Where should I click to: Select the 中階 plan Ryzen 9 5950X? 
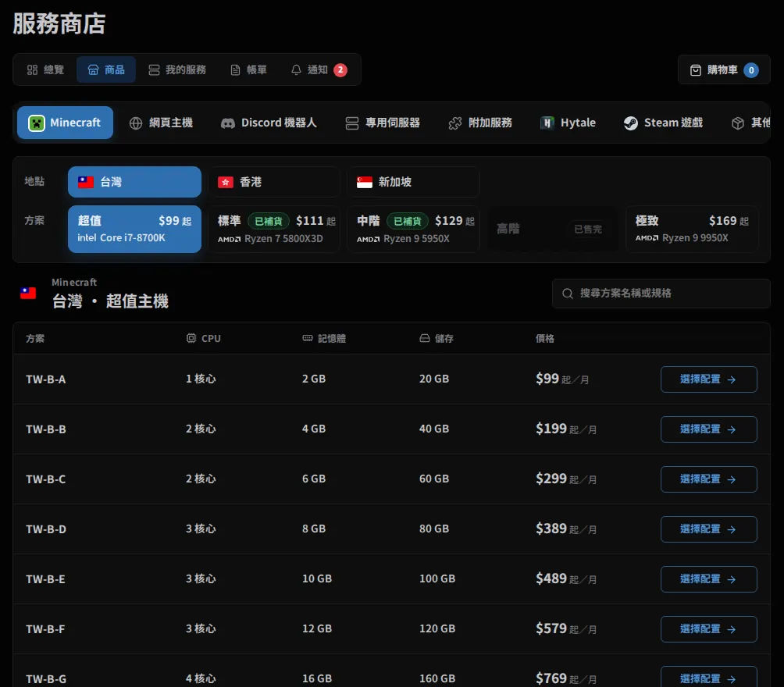413,229
